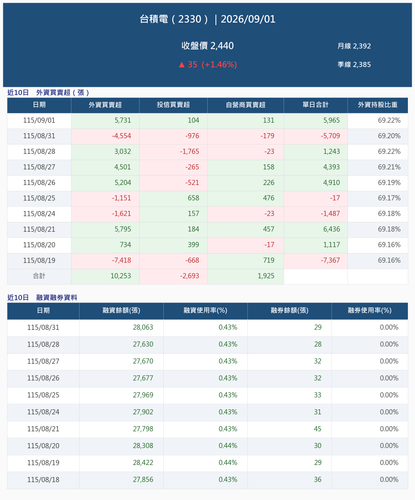415x500 pixels.
Task: Click the margin balance 27,630
Action: [x=143, y=344]
